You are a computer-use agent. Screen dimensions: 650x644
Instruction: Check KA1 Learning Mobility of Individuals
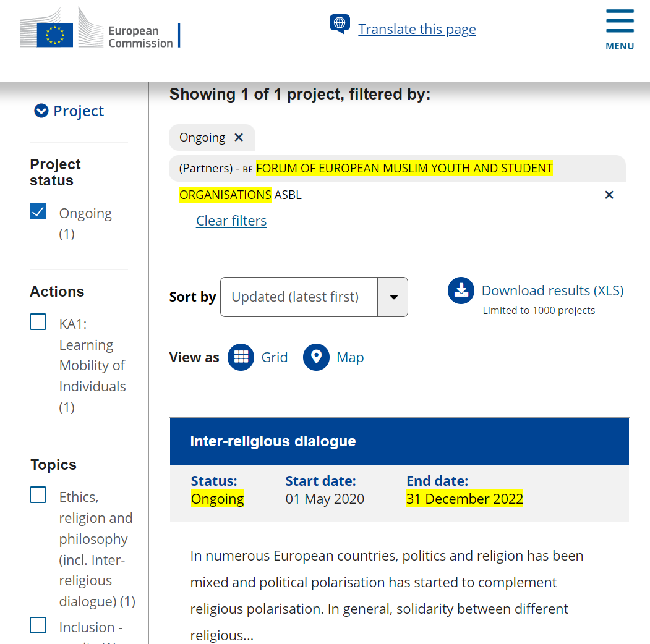[x=38, y=322]
